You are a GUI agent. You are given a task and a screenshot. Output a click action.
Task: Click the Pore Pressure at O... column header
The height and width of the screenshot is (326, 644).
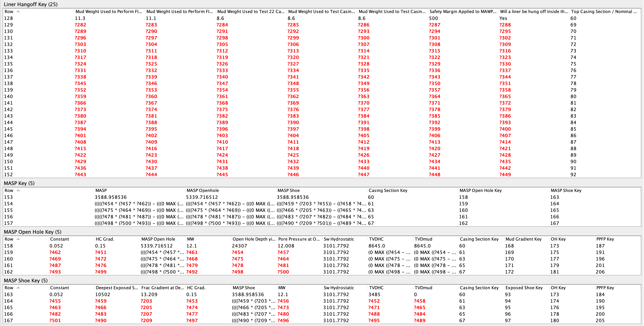click(x=299, y=239)
